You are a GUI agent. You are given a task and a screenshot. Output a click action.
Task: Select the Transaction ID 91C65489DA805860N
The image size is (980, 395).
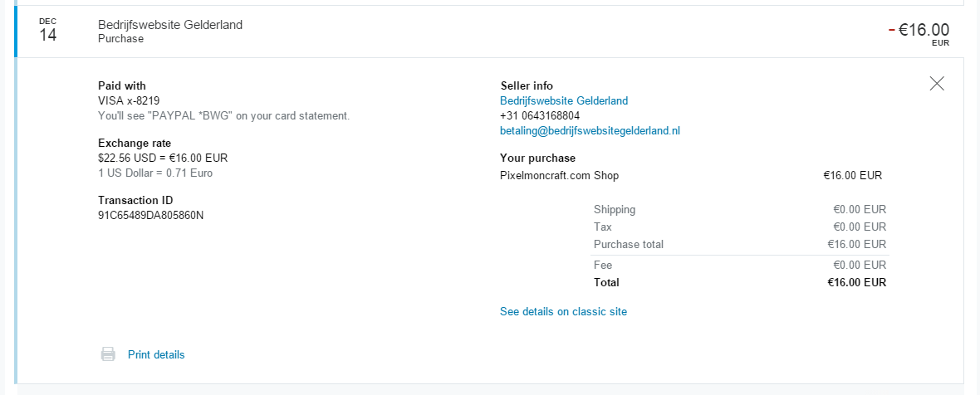(x=150, y=215)
